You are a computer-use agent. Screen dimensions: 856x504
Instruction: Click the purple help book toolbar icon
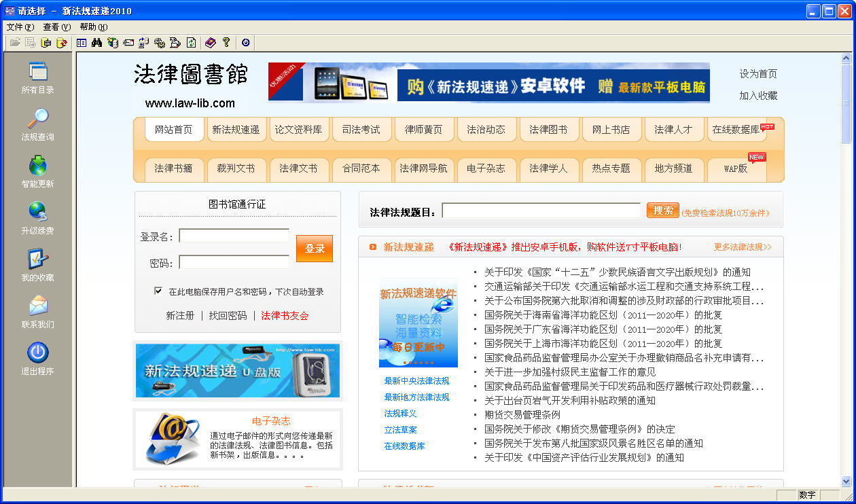[210, 43]
